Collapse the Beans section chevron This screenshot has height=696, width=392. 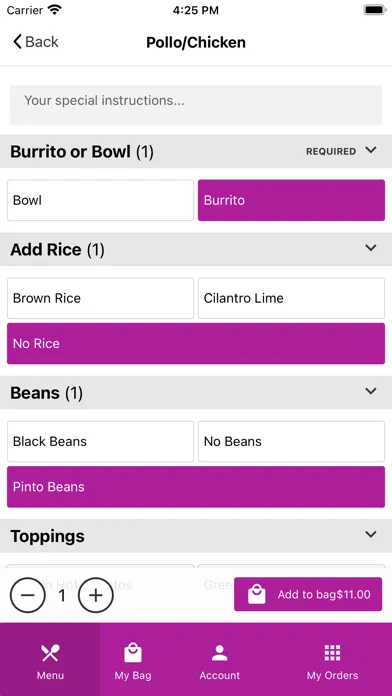[x=371, y=391]
